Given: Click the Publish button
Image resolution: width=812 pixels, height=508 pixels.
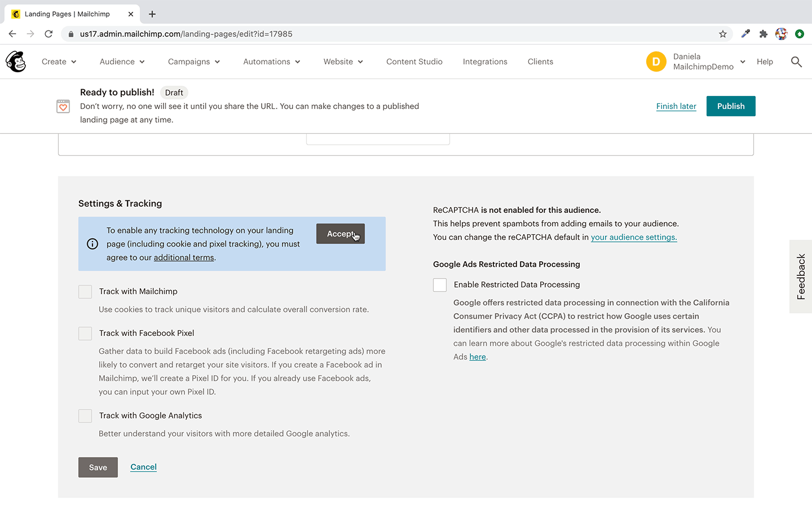Looking at the screenshot, I should point(731,106).
